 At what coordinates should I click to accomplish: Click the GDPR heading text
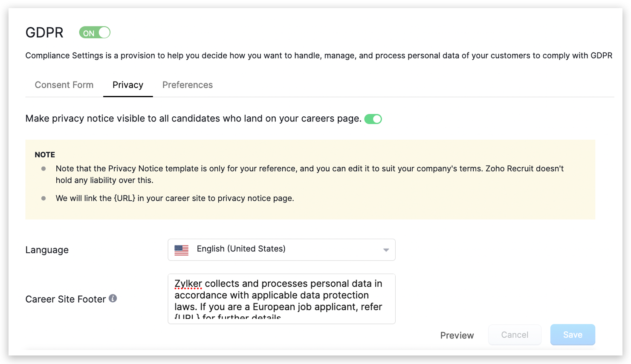point(44,32)
